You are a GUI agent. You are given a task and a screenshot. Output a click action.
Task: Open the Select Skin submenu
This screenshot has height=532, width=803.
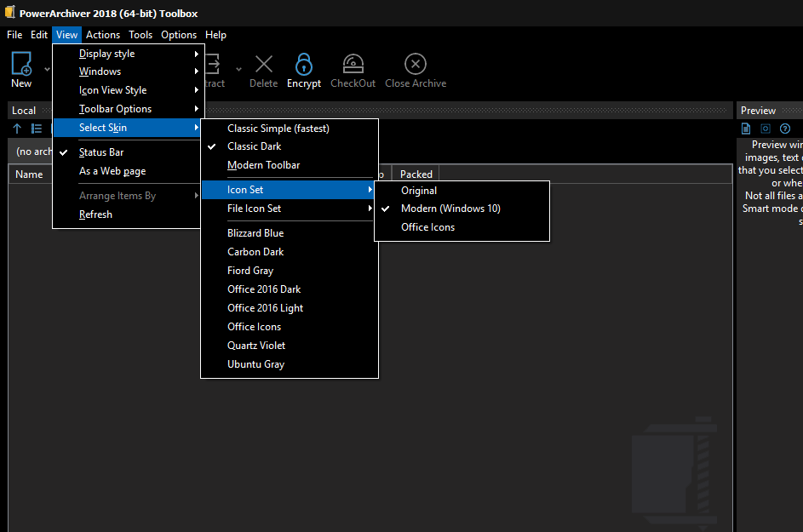pyautogui.click(x=129, y=128)
